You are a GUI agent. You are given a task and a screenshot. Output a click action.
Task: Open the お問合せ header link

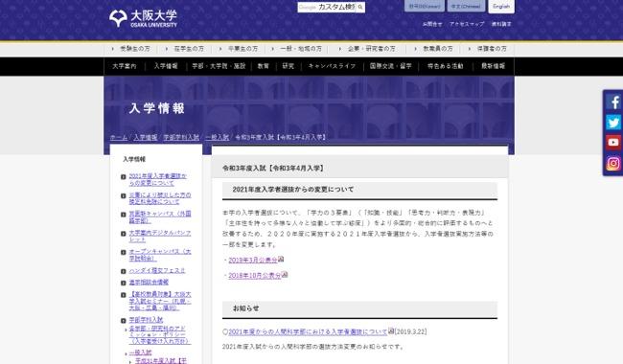[432, 24]
